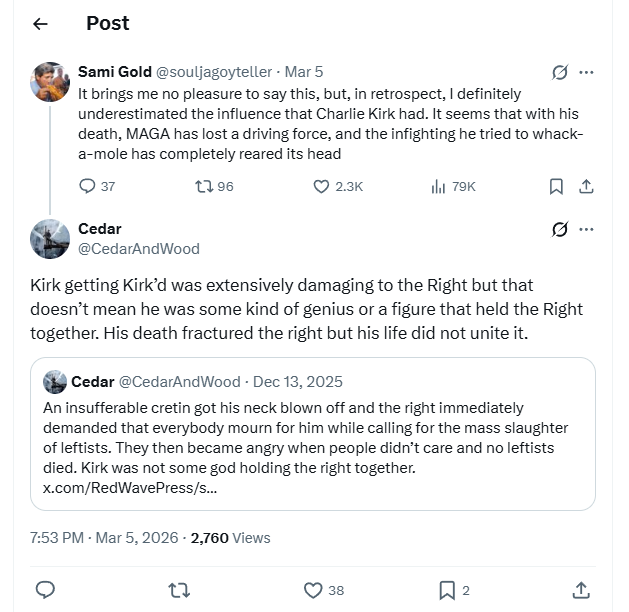This screenshot has width=629, height=612.
Task: Follow the x.com/RedWavePress link
Action: coord(130,488)
